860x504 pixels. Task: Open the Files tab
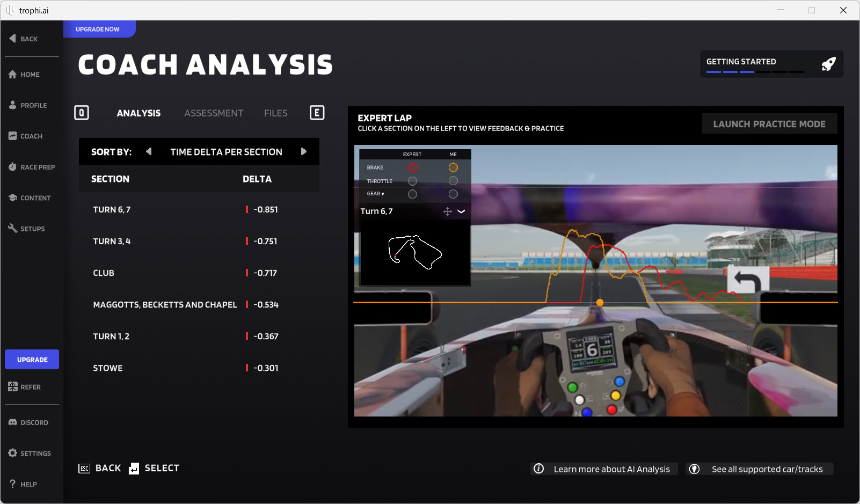[275, 113]
